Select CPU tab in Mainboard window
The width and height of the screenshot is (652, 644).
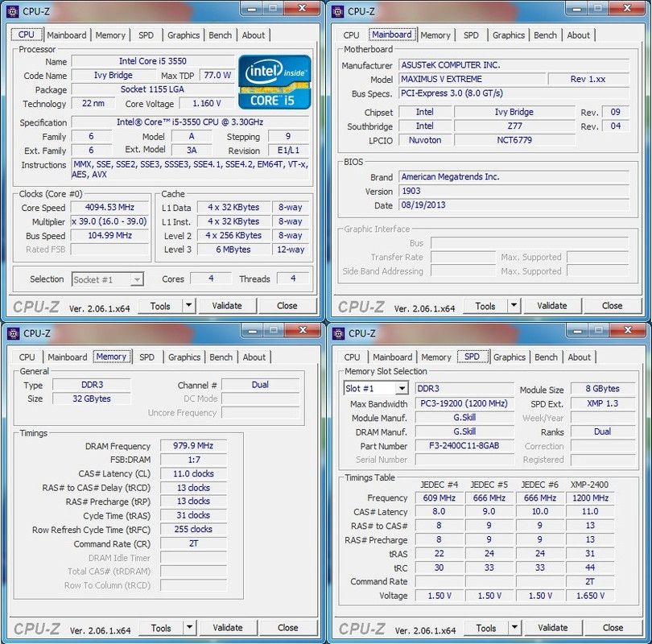click(352, 35)
